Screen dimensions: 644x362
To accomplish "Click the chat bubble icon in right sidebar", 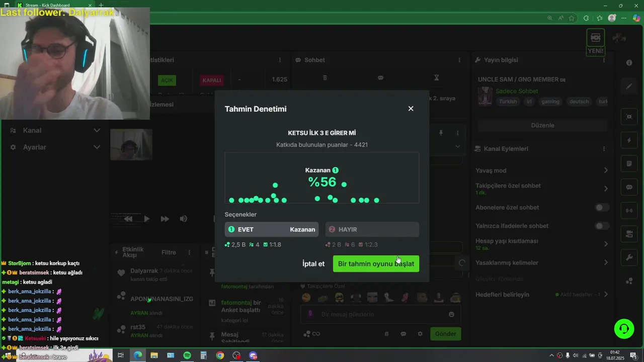I will tap(629, 187).
